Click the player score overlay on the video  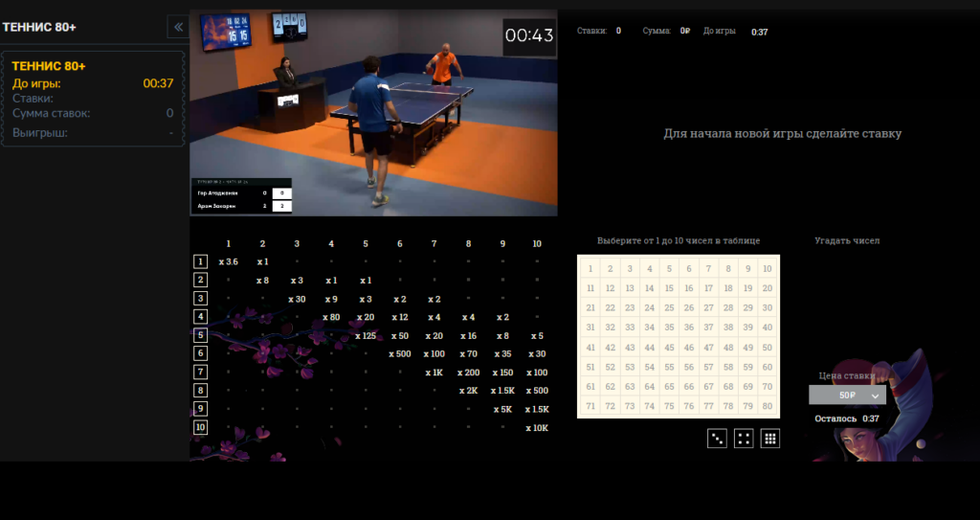pos(241,196)
